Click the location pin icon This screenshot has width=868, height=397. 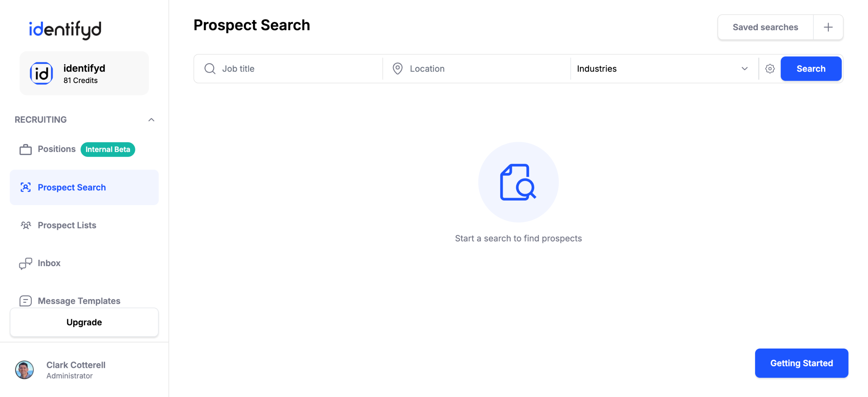pos(397,69)
